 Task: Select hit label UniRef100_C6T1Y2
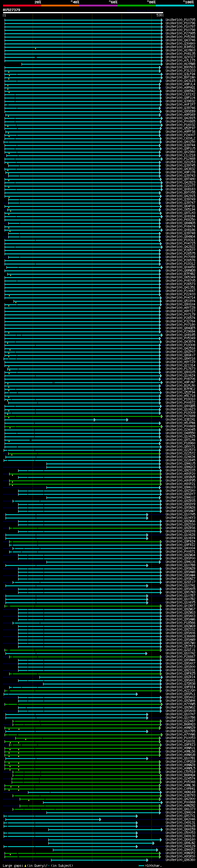pyautogui.click(x=180, y=94)
